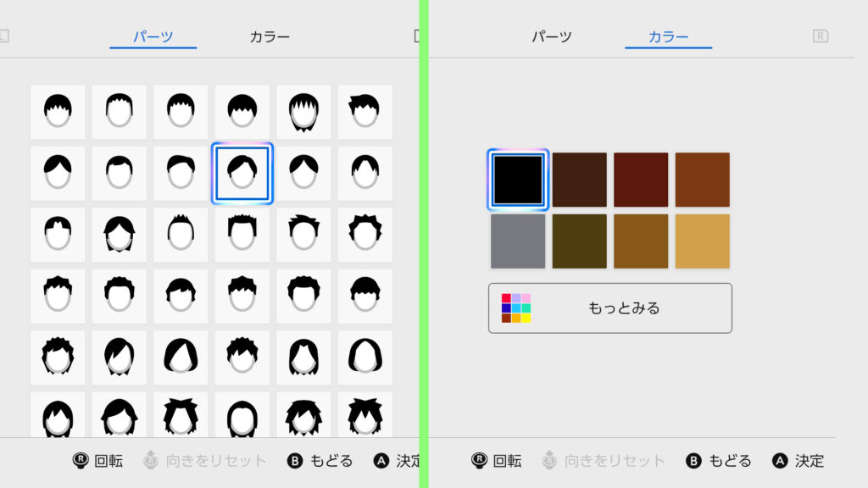Select the dark red-brown color swatch
The image size is (868, 488).
tap(641, 180)
